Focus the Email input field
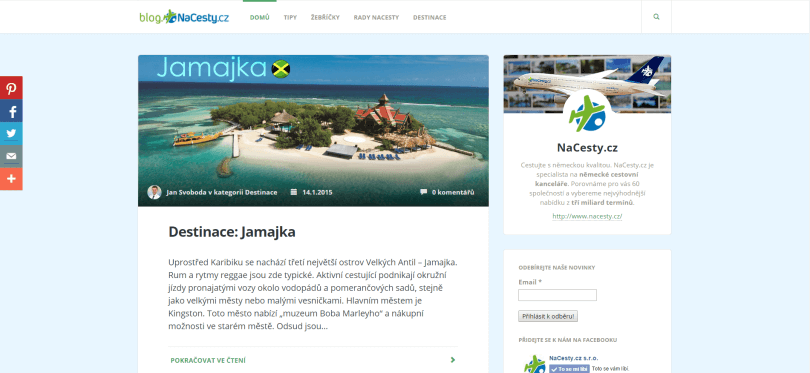Screen dimensions: 810x373 [x=557, y=295]
